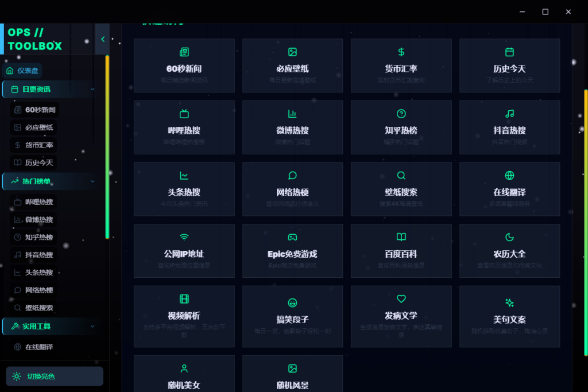Select 知乎热榜 from the sidebar menu

tap(36, 237)
